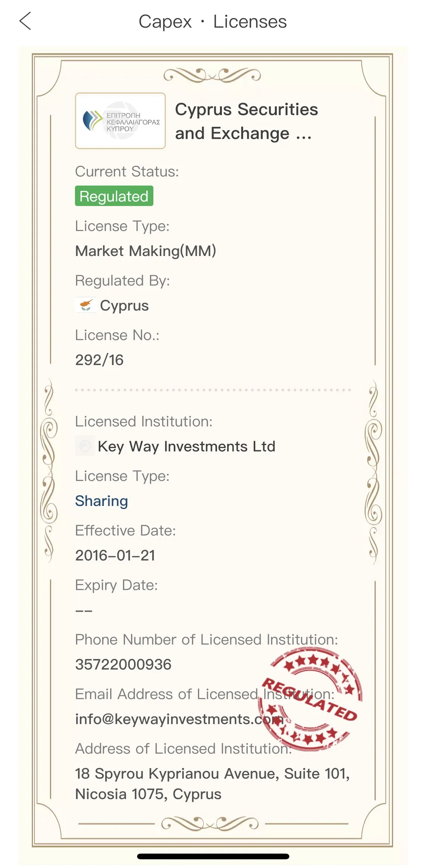
Task: Tap the Cyprus flag icon
Action: point(86,305)
